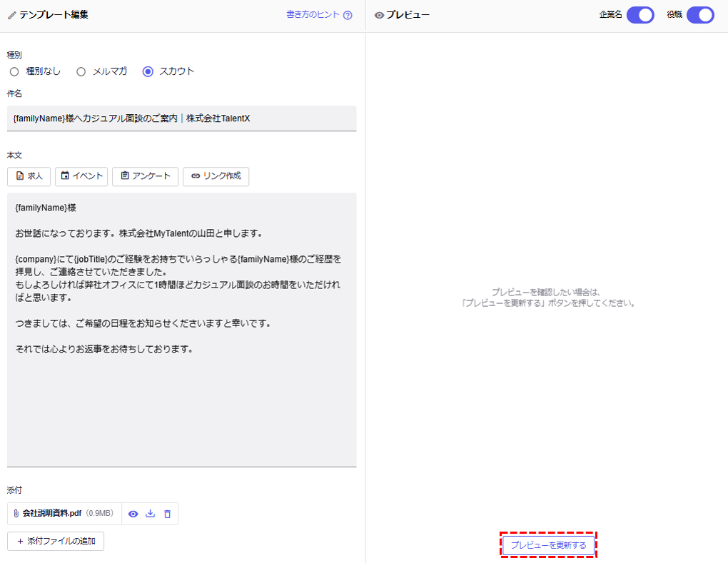Screen dimensions: 728x563
Task: Select the スカウト radio button
Action: click(148, 71)
